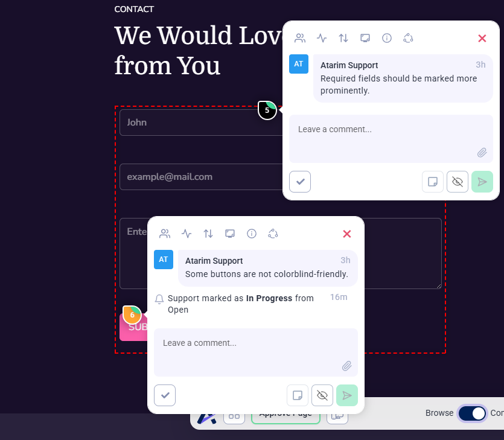Close the colorblind-friendly comment popup
The width and height of the screenshot is (504, 440).
(x=346, y=234)
